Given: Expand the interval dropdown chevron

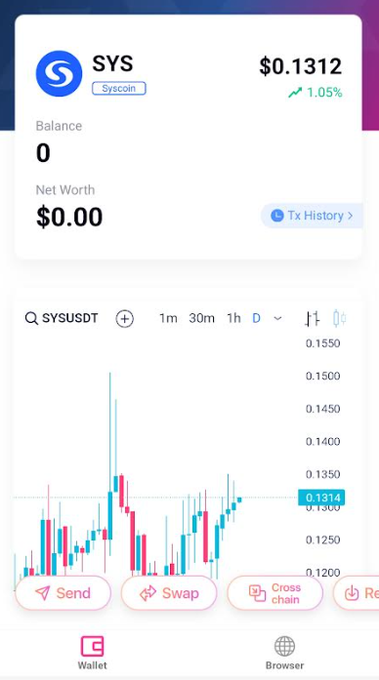Looking at the screenshot, I should [278, 319].
